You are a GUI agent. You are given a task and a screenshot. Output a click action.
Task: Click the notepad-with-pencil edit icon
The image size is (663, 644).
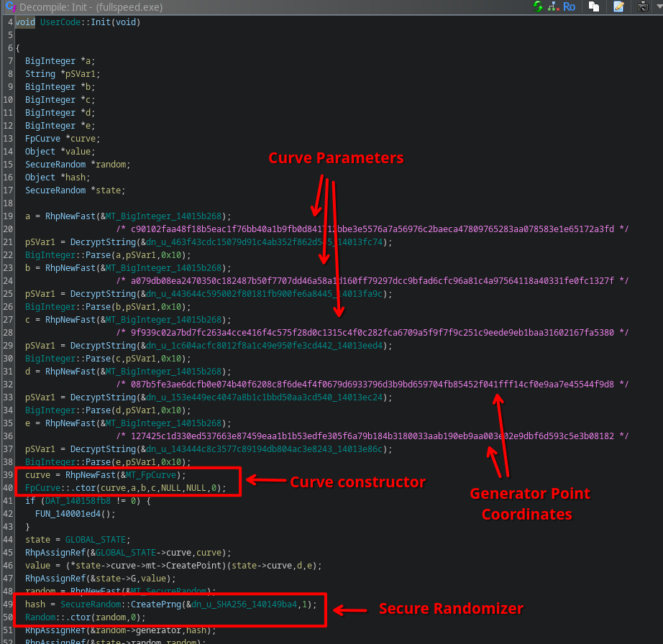[618, 6]
